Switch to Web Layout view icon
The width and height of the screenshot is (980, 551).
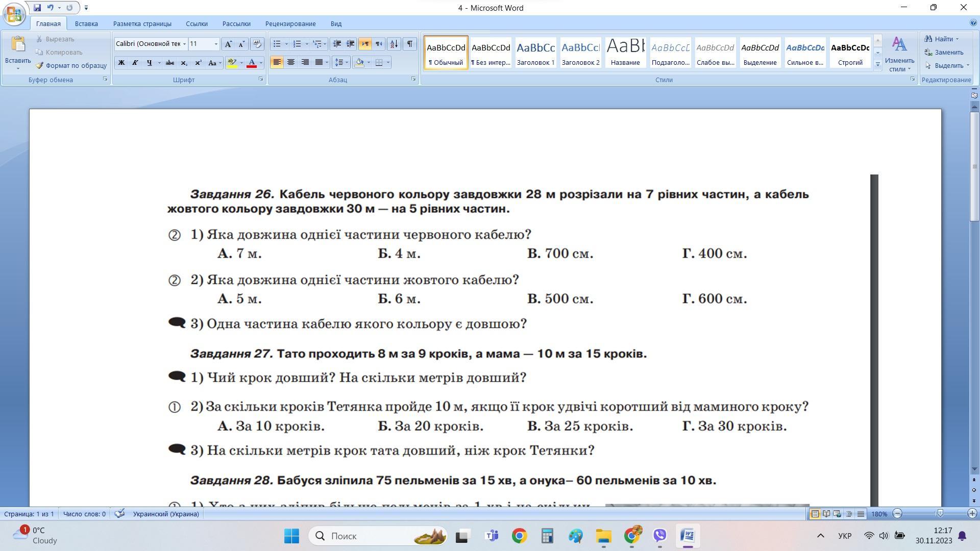click(x=838, y=514)
